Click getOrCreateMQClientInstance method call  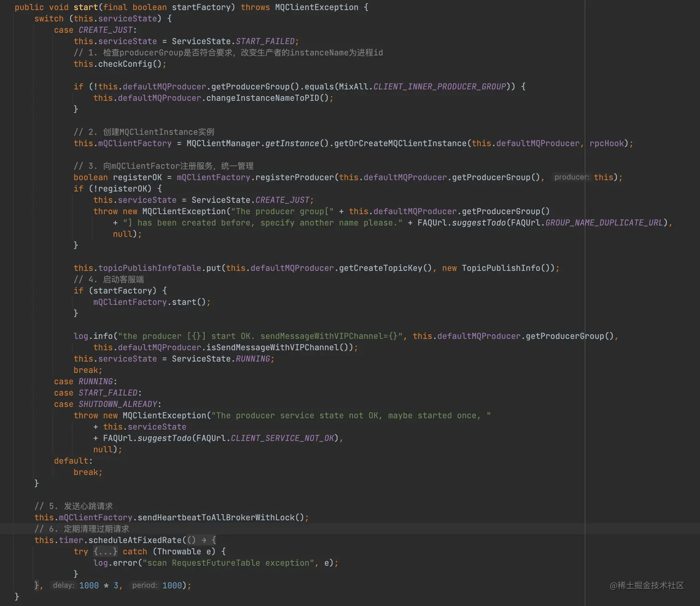click(400, 144)
